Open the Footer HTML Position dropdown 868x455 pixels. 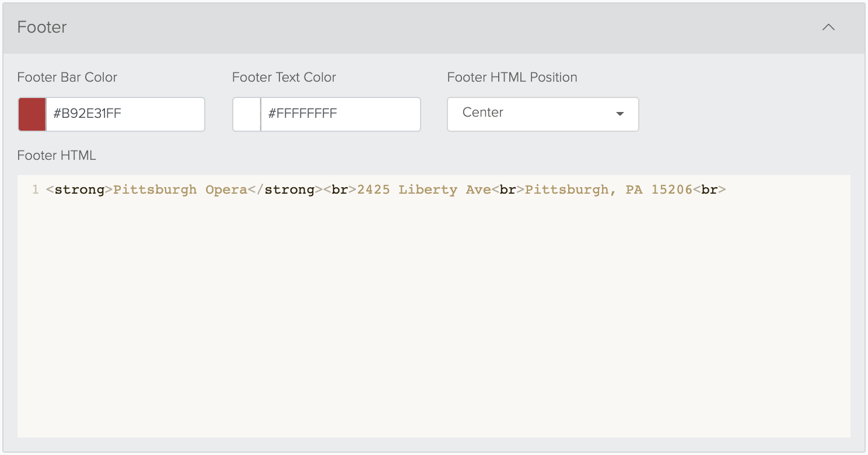pos(543,114)
